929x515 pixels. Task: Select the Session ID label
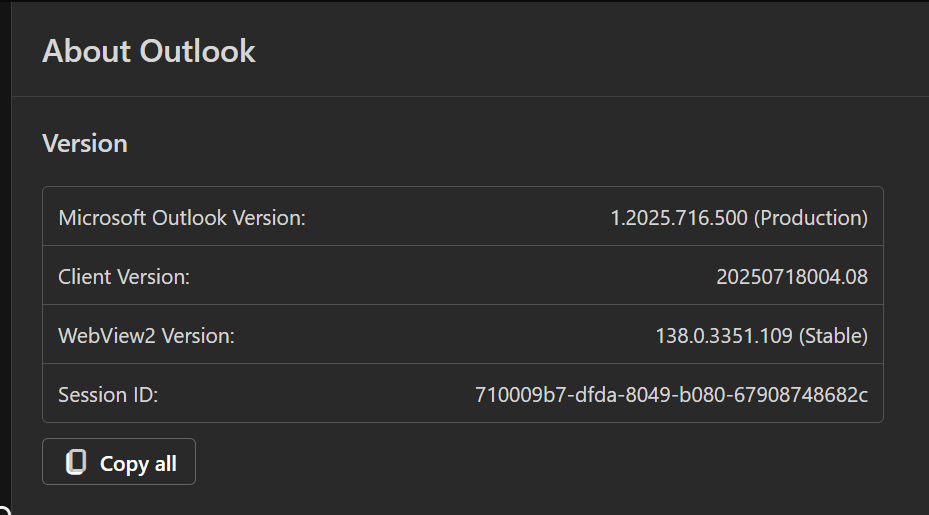108,395
